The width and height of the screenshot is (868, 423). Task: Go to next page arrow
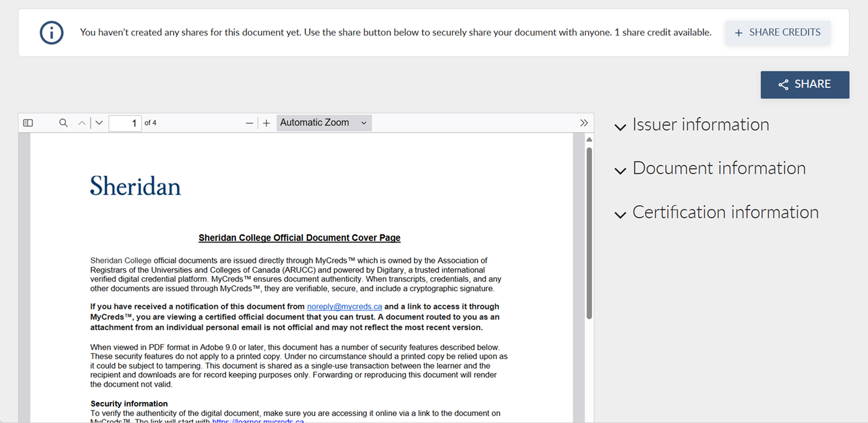99,123
